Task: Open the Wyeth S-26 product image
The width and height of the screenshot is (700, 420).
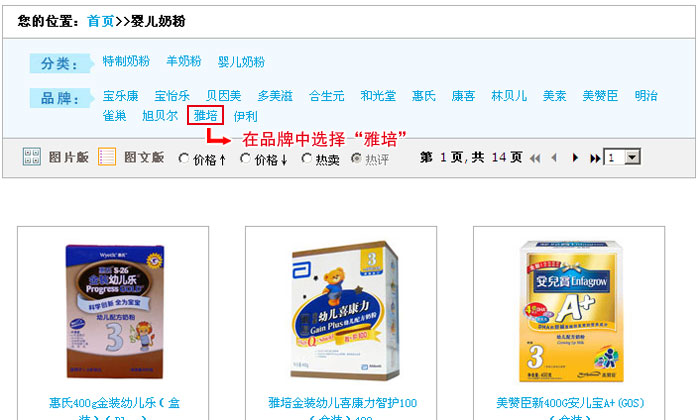Action: tap(115, 312)
